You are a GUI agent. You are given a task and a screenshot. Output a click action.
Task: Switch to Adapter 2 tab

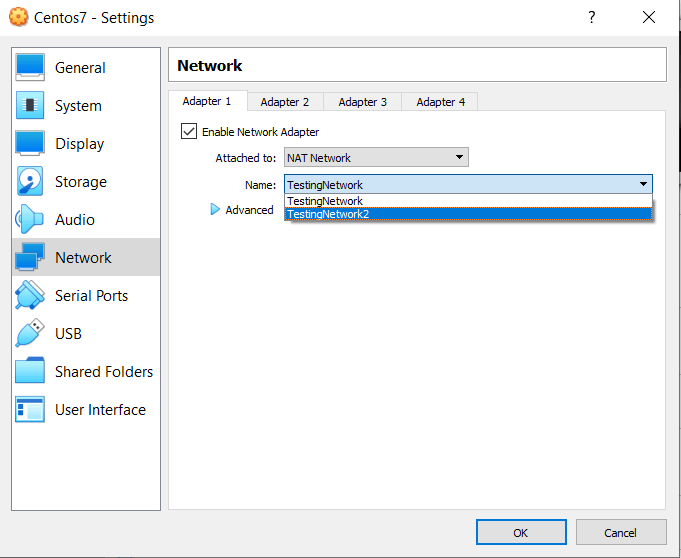point(285,102)
